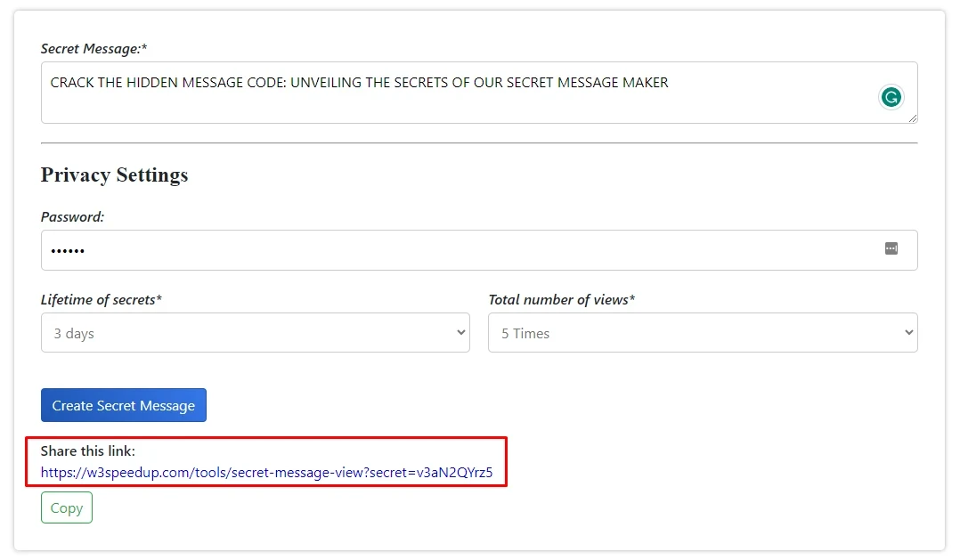The image size is (960, 560).
Task: Click inside the Password input field
Action: [356, 250]
